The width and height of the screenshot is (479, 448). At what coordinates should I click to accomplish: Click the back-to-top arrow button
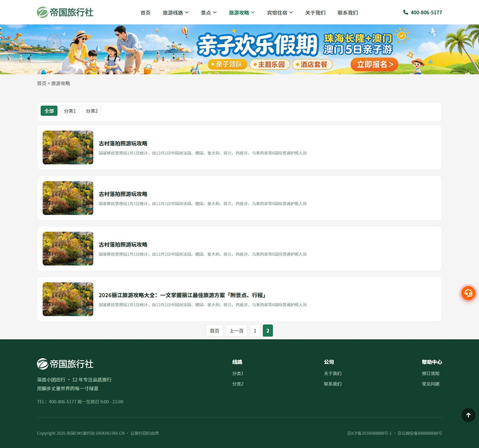[x=468, y=415]
